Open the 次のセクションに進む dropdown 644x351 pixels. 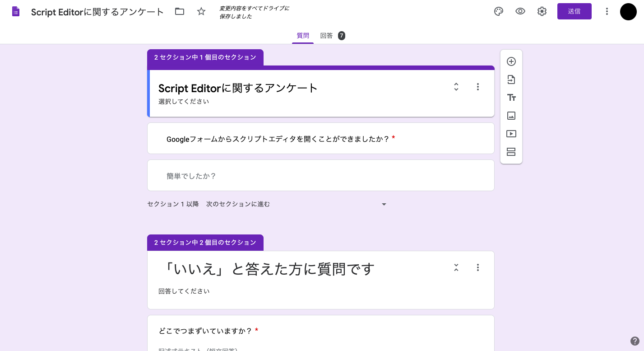click(297, 204)
